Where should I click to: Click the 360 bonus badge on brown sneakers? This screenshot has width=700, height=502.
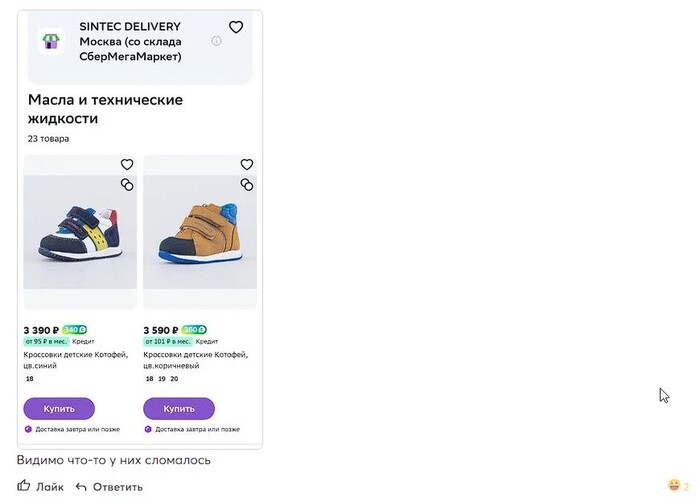[x=194, y=329]
